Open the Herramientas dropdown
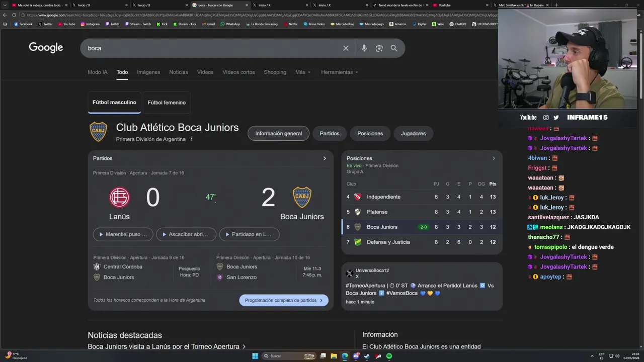Image resolution: width=644 pixels, height=362 pixels. point(340,72)
